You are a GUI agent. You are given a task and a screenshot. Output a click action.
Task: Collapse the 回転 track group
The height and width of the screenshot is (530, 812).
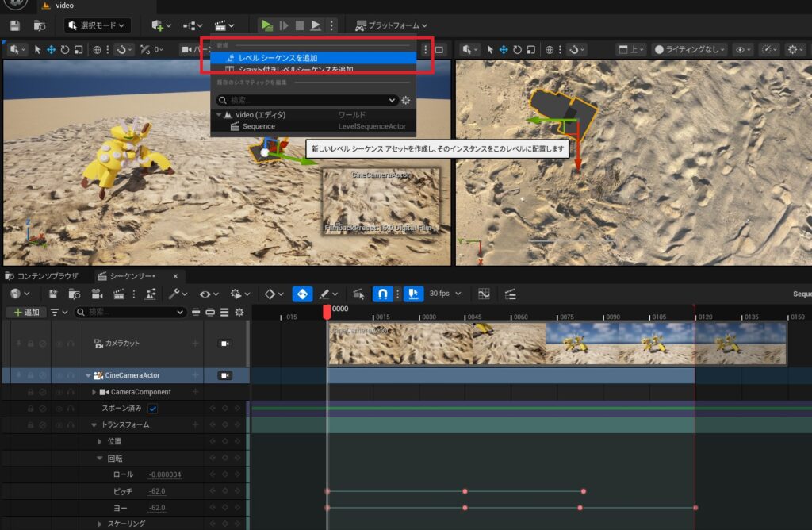100,458
